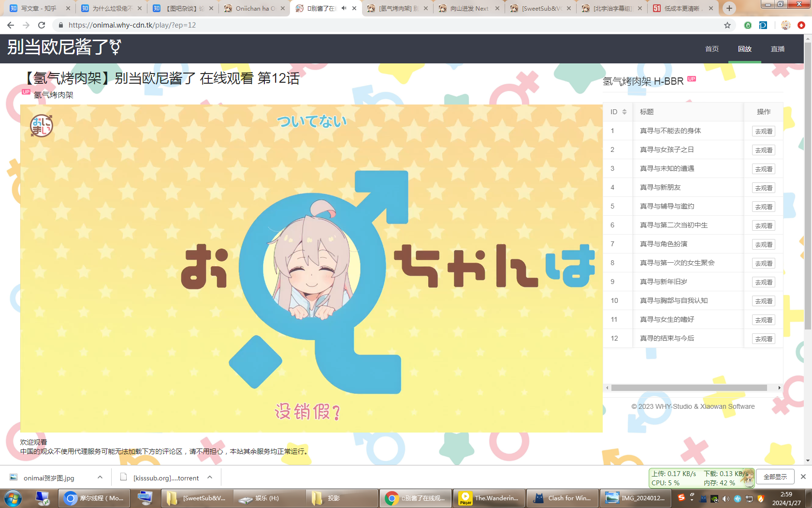812x508 pixels.
Task: Switch to the 直播 navigation tab
Action: [777, 49]
